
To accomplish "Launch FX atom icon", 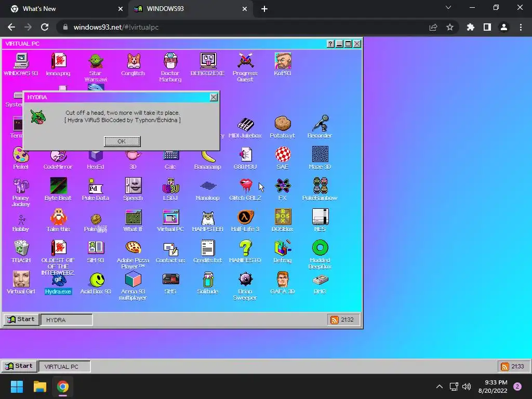I will click(x=283, y=186).
